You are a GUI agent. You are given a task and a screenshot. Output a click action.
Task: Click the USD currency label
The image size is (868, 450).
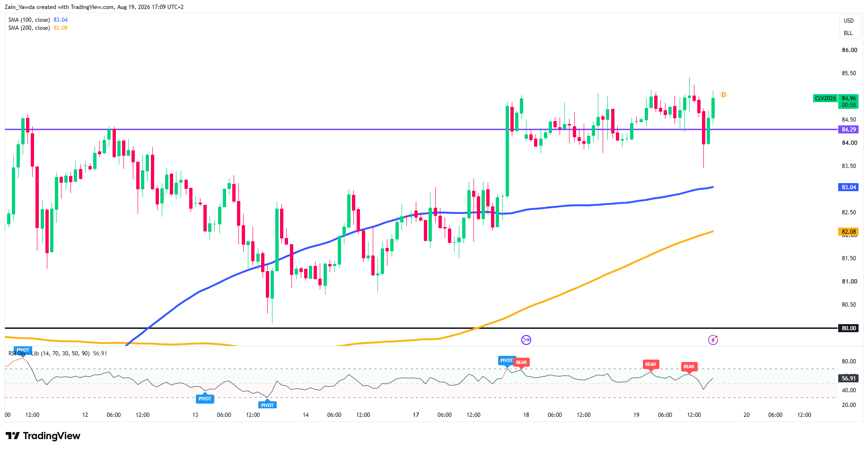(849, 21)
